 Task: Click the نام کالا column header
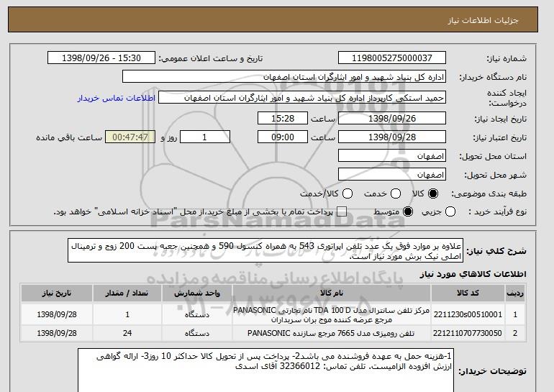click(332, 293)
